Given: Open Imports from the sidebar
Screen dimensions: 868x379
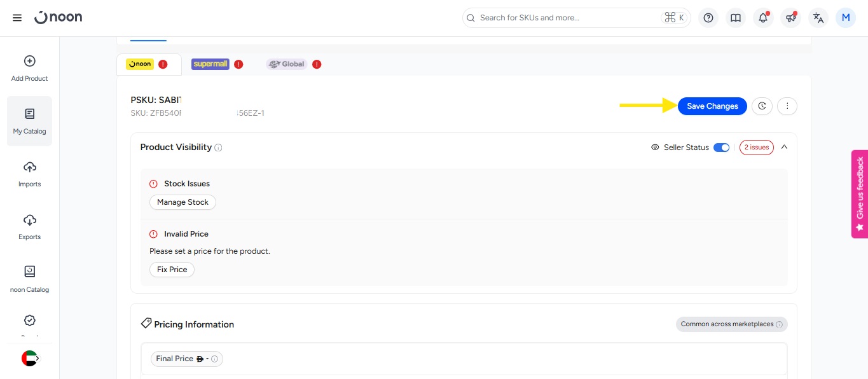Looking at the screenshot, I should point(29,174).
